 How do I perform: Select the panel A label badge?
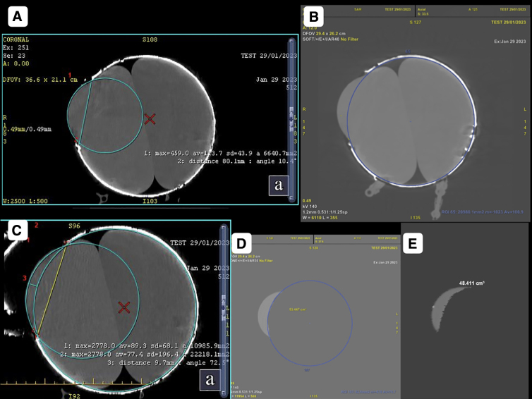pyautogui.click(x=18, y=17)
